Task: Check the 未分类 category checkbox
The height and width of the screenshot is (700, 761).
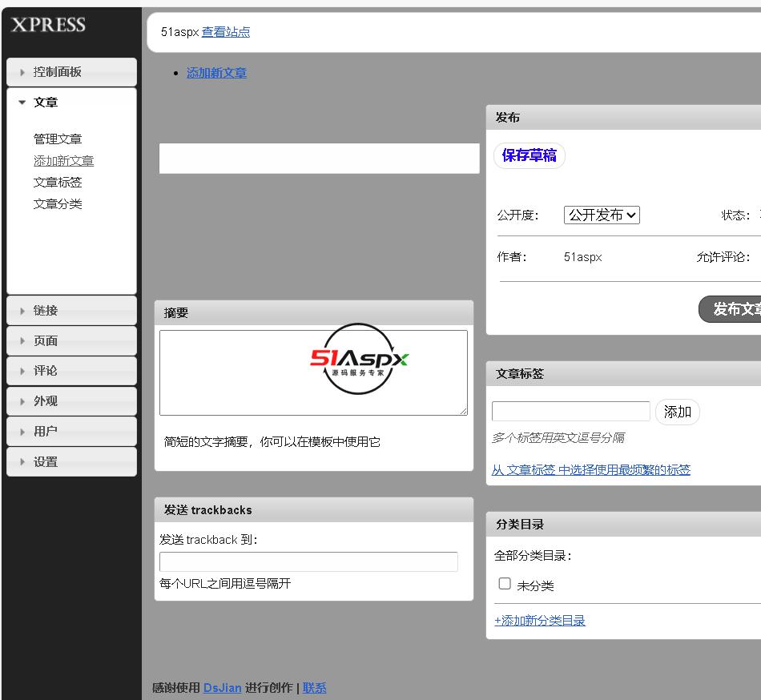Action: click(x=505, y=584)
